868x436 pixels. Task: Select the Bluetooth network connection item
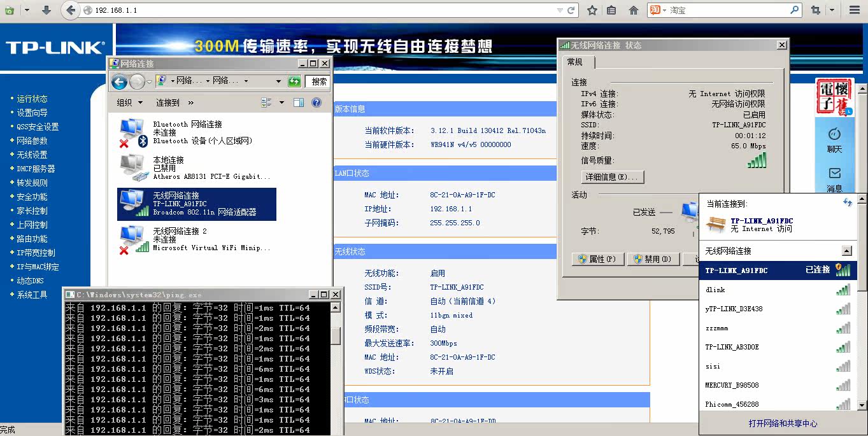coord(196,133)
